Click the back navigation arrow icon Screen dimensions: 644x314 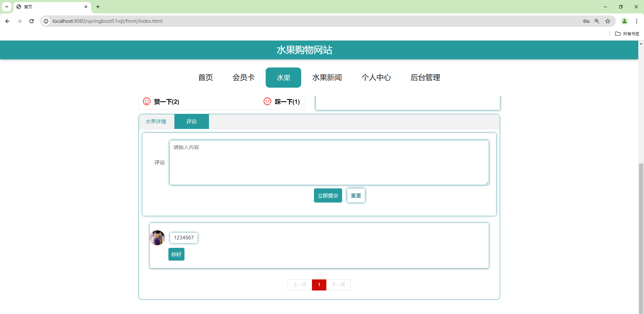click(7, 21)
